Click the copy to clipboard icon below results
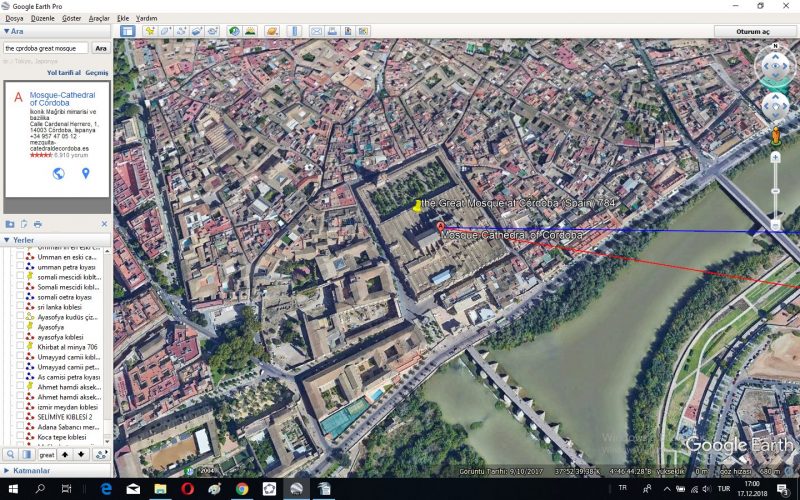Screen dimensions: 800x500 (x=24, y=224)
